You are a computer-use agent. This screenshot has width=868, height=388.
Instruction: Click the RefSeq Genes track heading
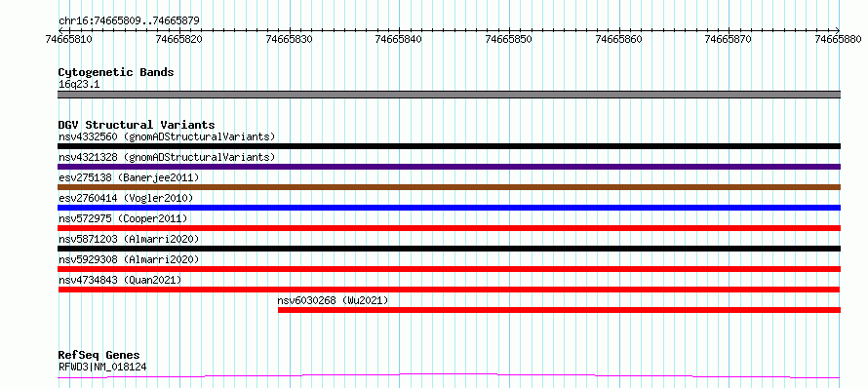click(99, 355)
